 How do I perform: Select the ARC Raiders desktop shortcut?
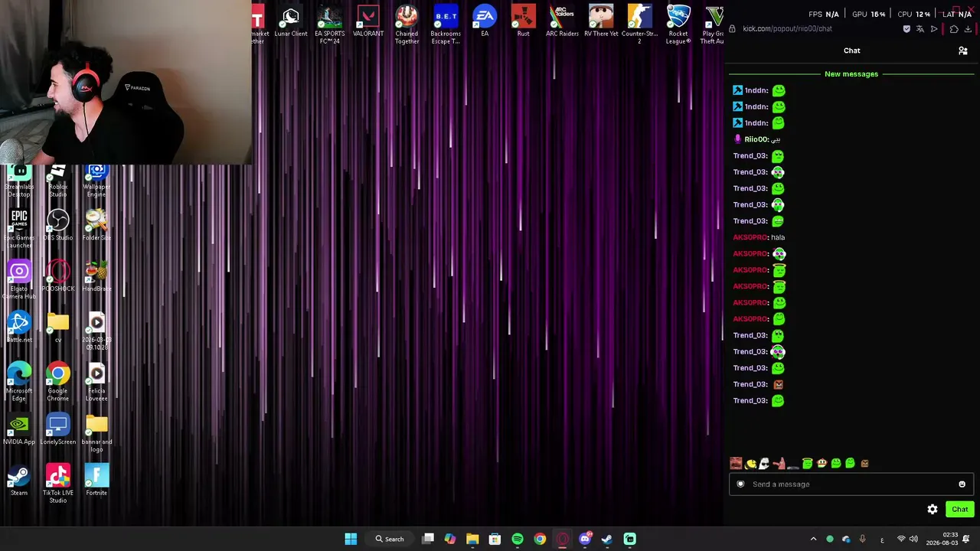(x=562, y=22)
